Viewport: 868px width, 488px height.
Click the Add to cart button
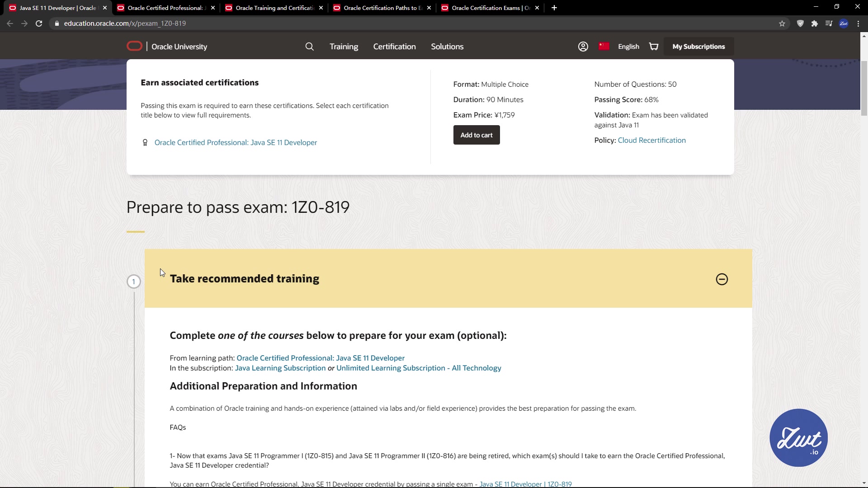pos(476,135)
